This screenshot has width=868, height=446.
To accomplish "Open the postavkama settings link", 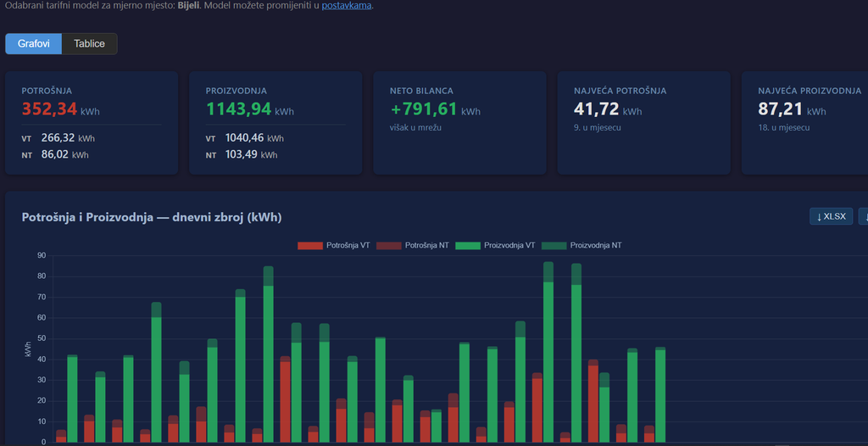I will coord(347,6).
